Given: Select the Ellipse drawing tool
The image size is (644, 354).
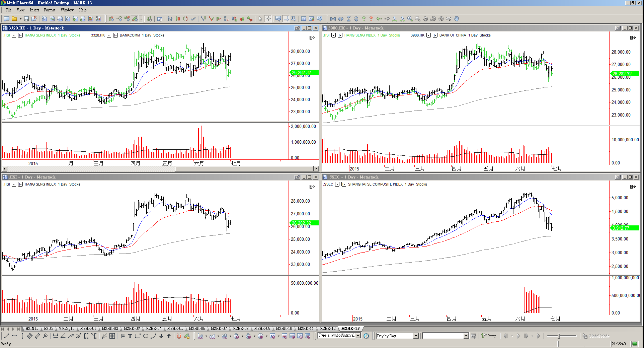Looking at the screenshot, I should point(146,336).
